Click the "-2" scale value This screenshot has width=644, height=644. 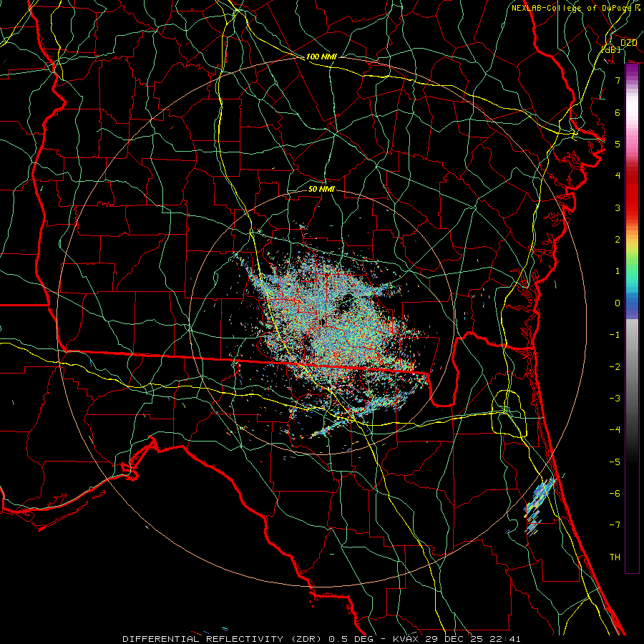coord(615,367)
